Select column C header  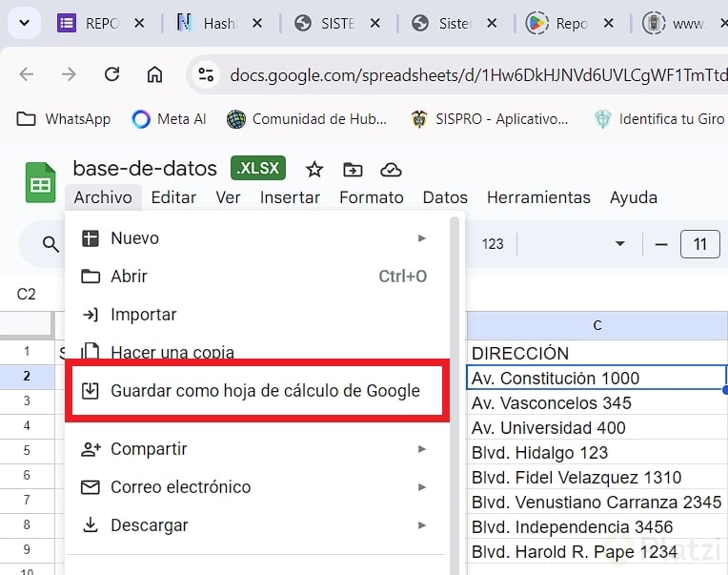(597, 325)
